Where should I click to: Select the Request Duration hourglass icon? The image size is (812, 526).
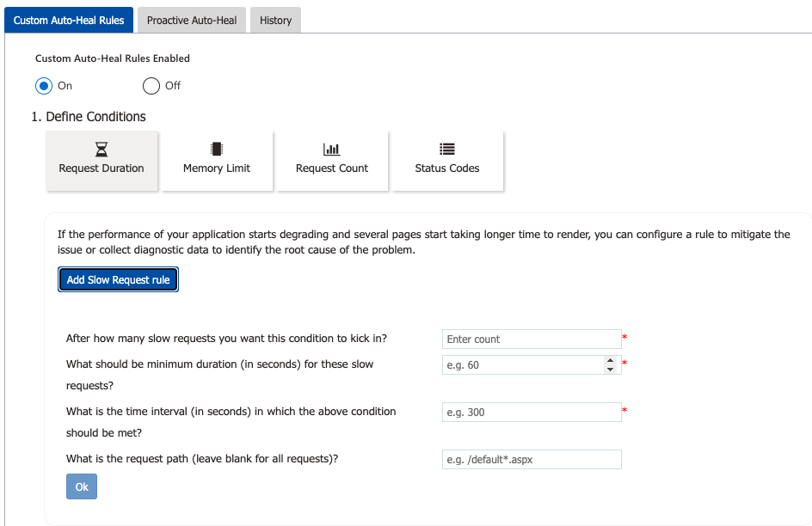(x=101, y=148)
